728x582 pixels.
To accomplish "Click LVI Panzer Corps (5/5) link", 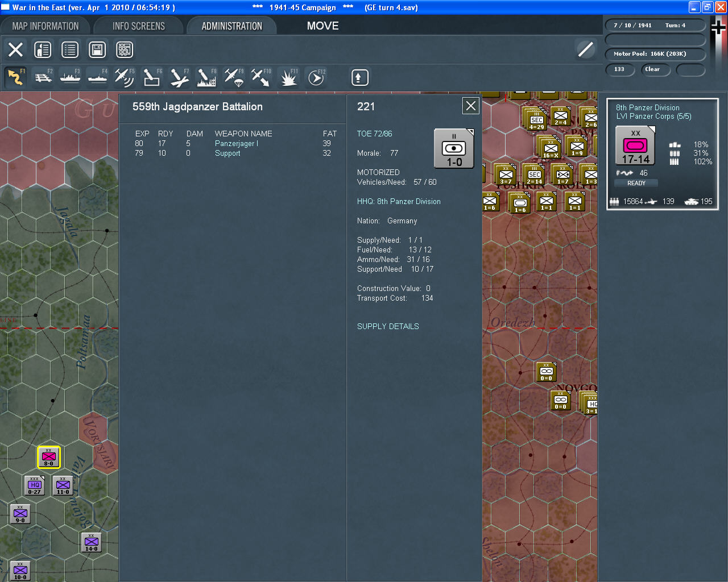I will [x=654, y=116].
